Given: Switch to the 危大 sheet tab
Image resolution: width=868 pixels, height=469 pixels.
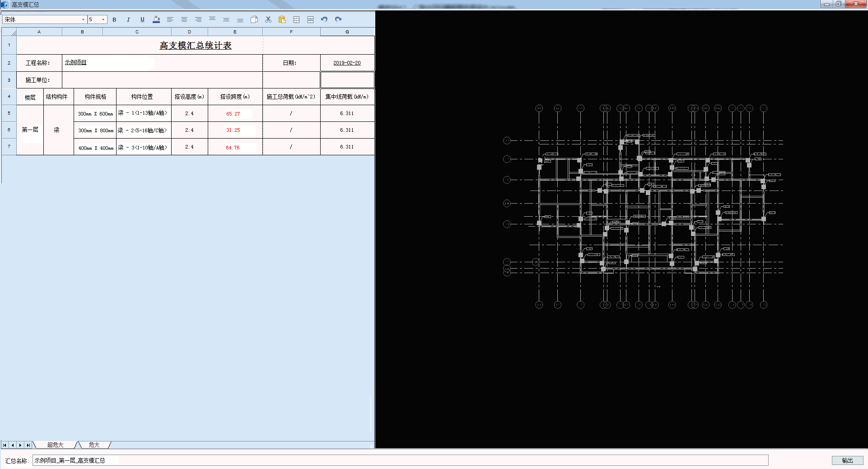Looking at the screenshot, I should pos(94,445).
